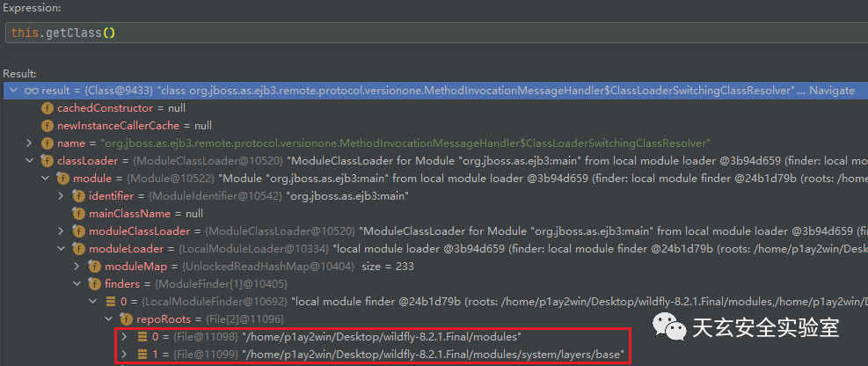Click the field icon next to mainClassName
868x366 pixels.
[x=78, y=214]
